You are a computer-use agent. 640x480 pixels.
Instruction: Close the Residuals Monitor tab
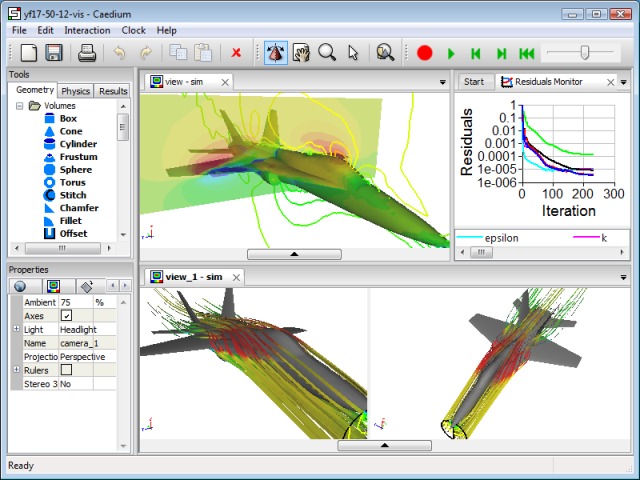610,82
